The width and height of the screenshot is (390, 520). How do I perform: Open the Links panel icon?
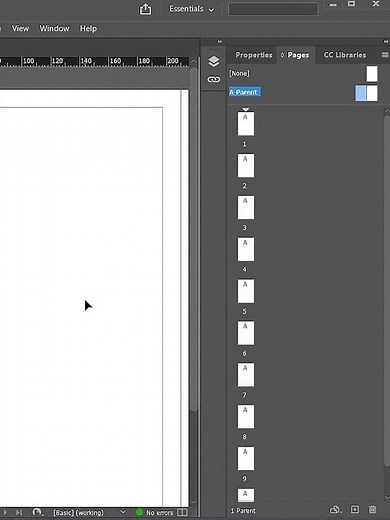(214, 79)
